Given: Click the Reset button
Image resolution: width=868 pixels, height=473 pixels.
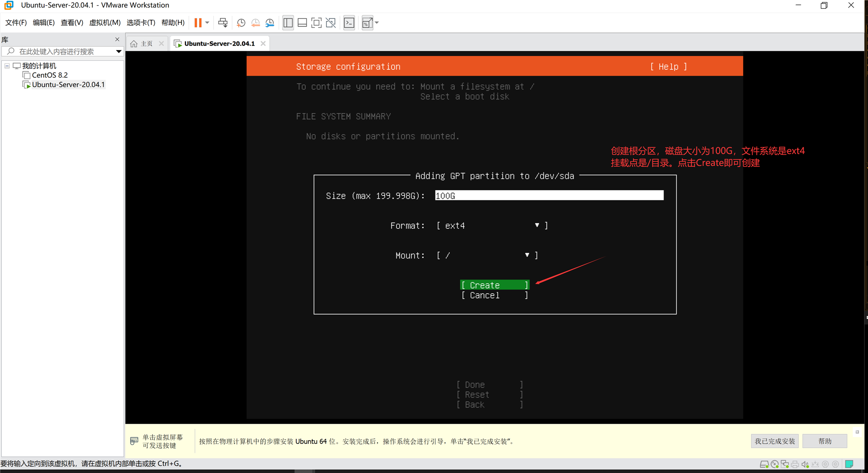Looking at the screenshot, I should [490, 395].
